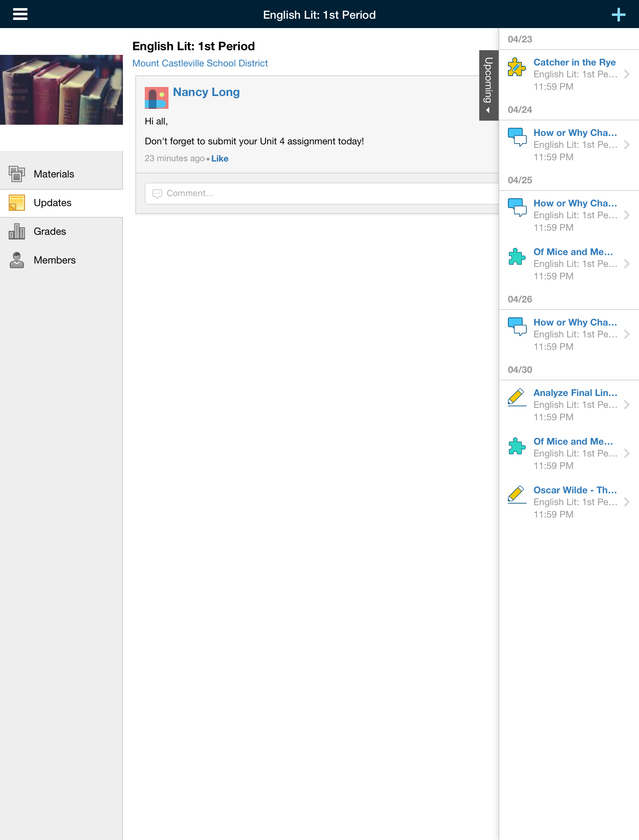Image resolution: width=639 pixels, height=840 pixels.
Task: Switch to the Grades section
Action: [x=49, y=231]
